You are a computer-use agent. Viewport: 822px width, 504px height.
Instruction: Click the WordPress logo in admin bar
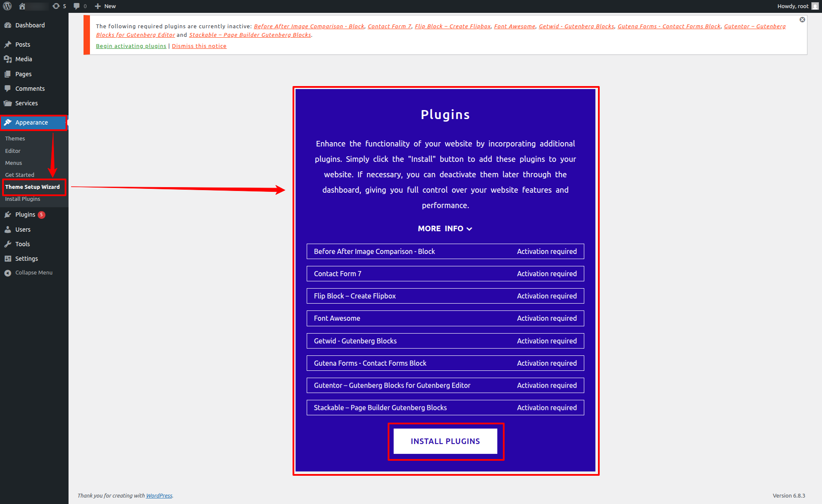coord(7,6)
